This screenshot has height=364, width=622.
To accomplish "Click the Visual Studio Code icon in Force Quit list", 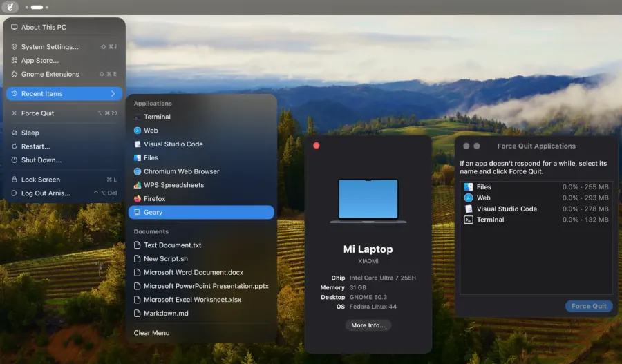I will pyautogui.click(x=469, y=209).
